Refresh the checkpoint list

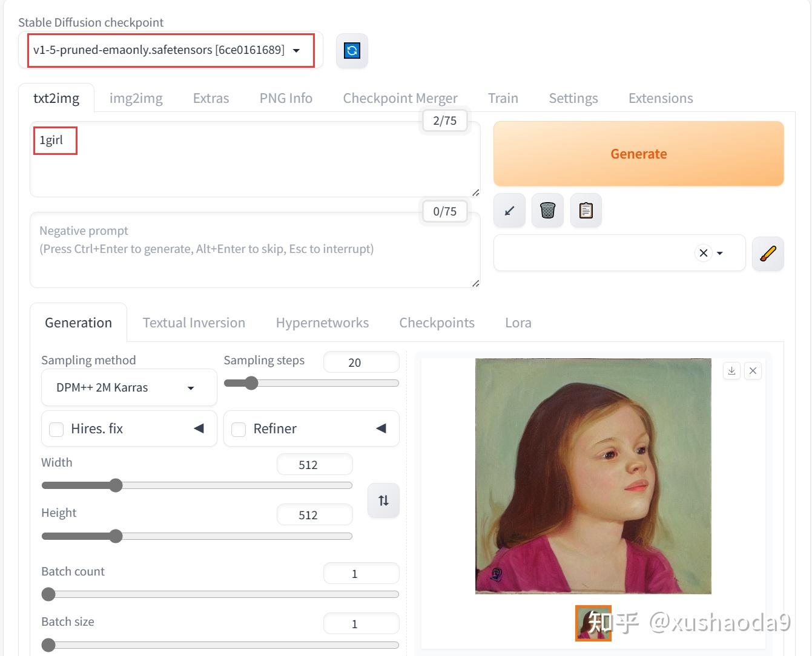tap(352, 50)
